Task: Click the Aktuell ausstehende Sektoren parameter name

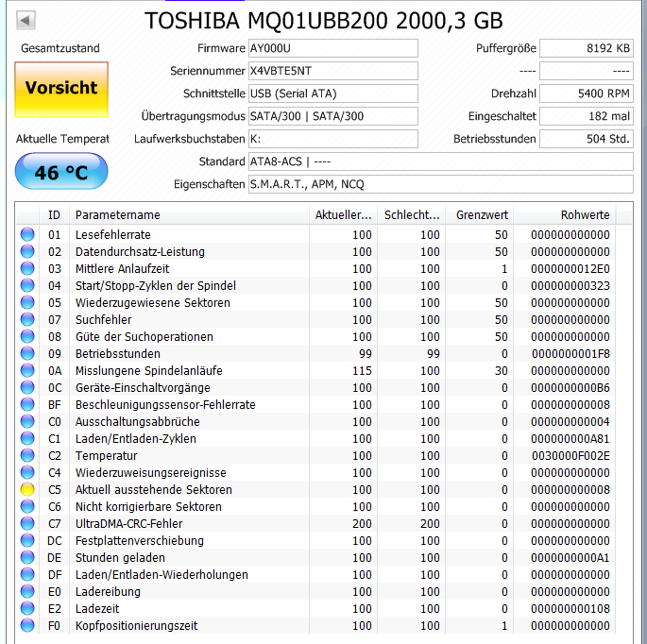Action: 154,489
